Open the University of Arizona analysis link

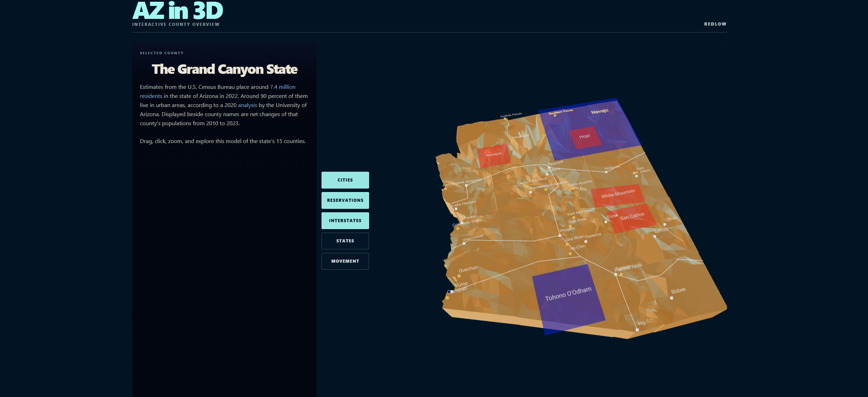pos(247,105)
